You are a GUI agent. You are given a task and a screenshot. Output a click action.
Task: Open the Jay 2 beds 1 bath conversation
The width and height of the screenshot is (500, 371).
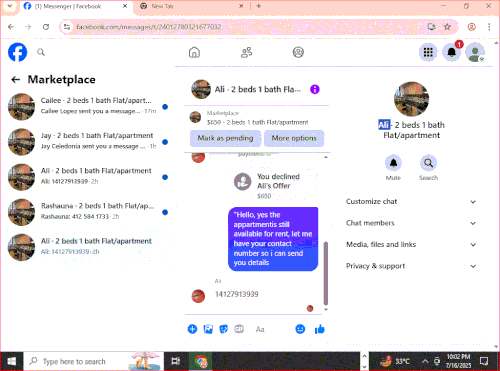click(88, 142)
